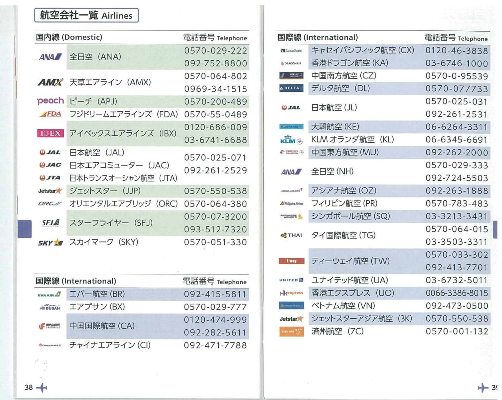Click the ANA logo in the domestic list
502x400 pixels.
point(50,57)
